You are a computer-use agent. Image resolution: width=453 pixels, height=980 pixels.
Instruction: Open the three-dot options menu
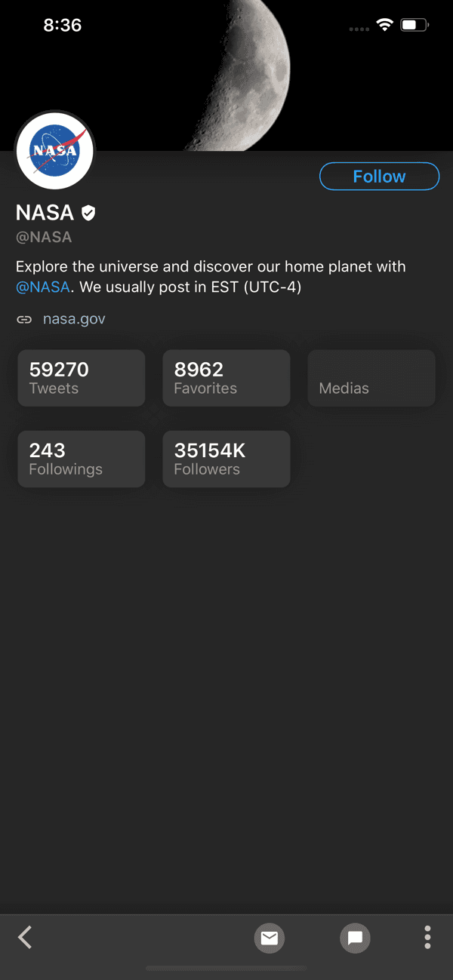click(427, 938)
